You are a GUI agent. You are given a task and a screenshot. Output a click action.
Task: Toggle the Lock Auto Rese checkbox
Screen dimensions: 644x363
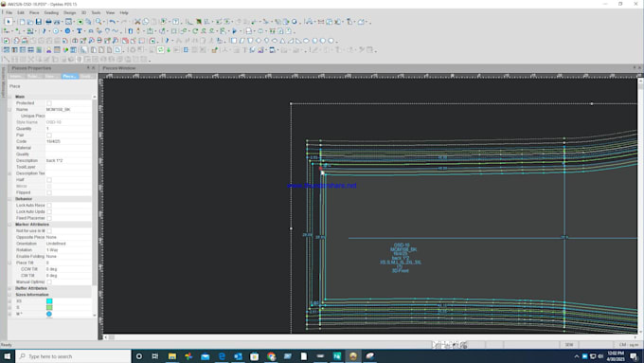click(x=49, y=205)
